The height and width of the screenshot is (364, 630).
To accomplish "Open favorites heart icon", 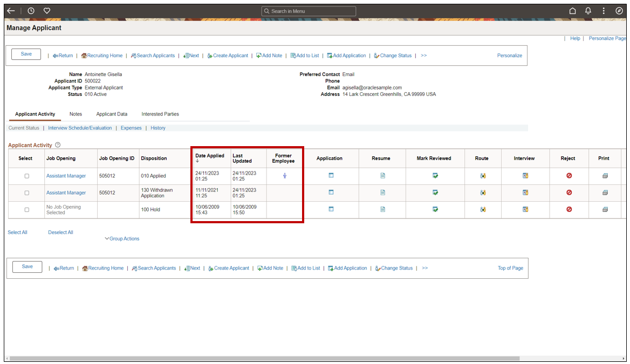I will click(47, 11).
